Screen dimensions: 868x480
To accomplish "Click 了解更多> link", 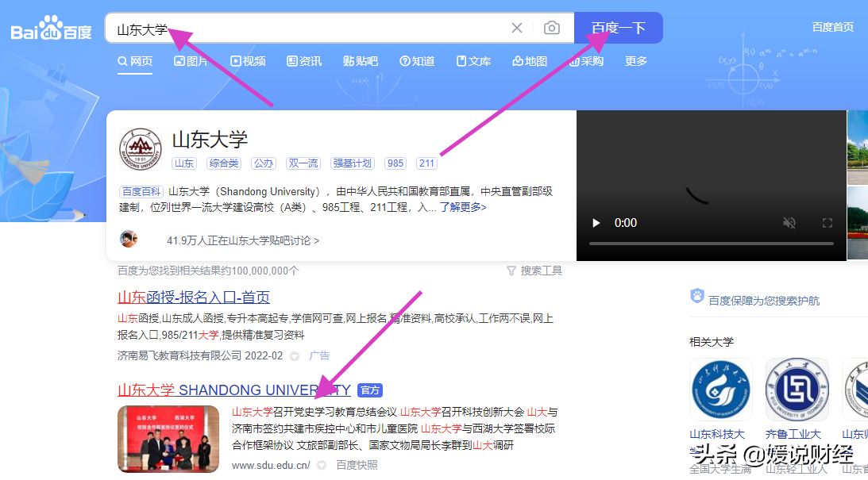I will tap(463, 207).
